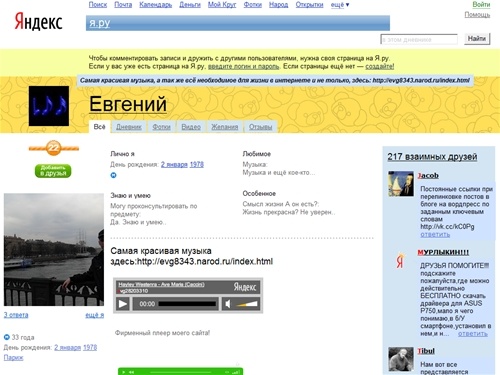The image size is (500, 375).
Task: Click the Париж location link
Action: tap(13, 357)
